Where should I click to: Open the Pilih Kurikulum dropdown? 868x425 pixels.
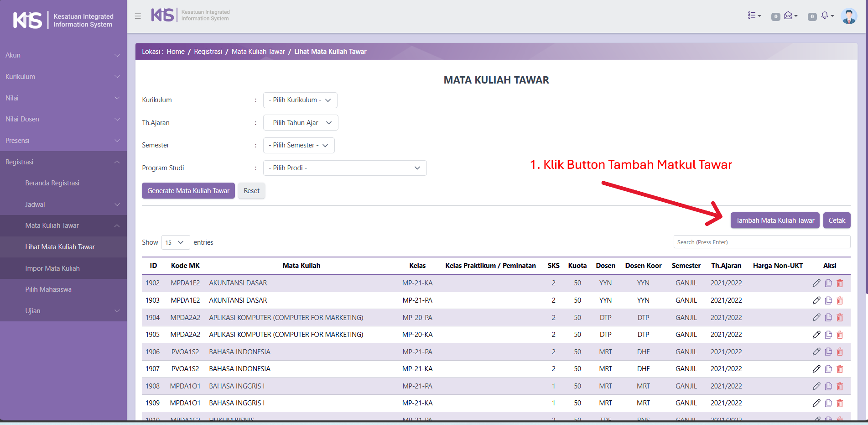[x=300, y=100]
